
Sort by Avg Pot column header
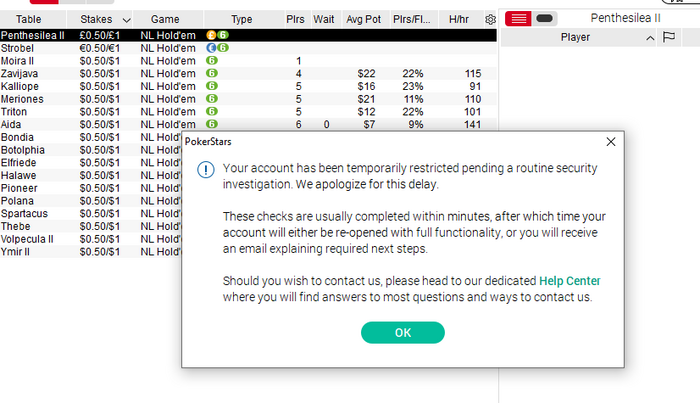[x=363, y=20]
